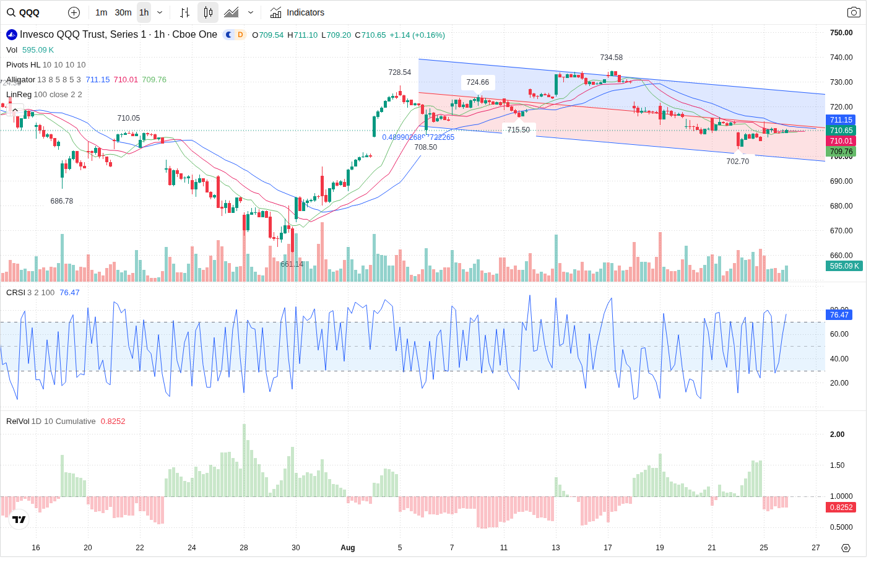The image size is (879, 588).
Task: Open symbol search for QQQ
Action: click(x=24, y=12)
